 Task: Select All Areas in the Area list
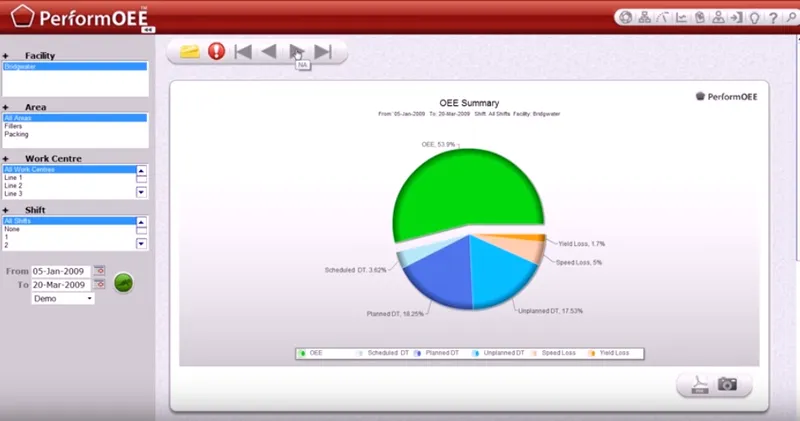click(75, 118)
